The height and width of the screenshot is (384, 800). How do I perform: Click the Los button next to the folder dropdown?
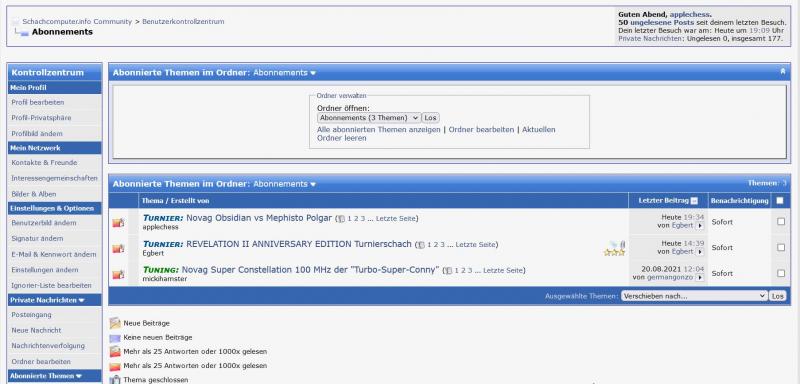coord(431,118)
